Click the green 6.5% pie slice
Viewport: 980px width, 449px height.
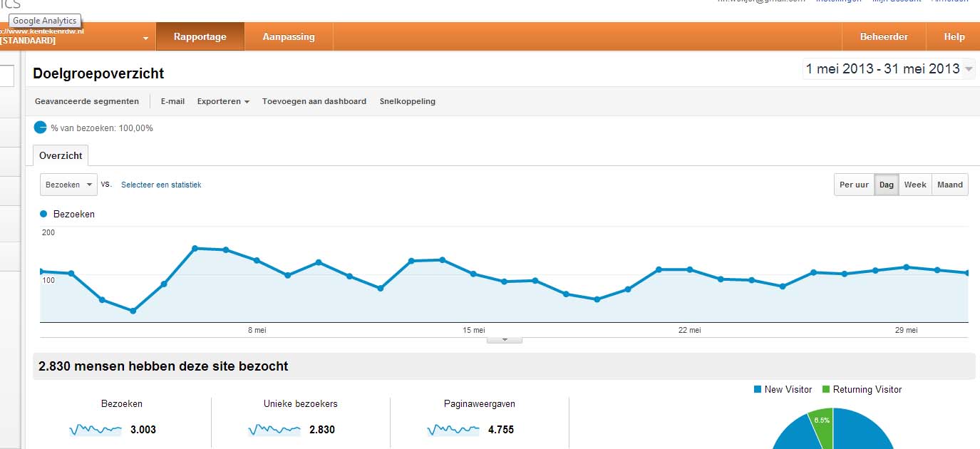click(x=822, y=424)
